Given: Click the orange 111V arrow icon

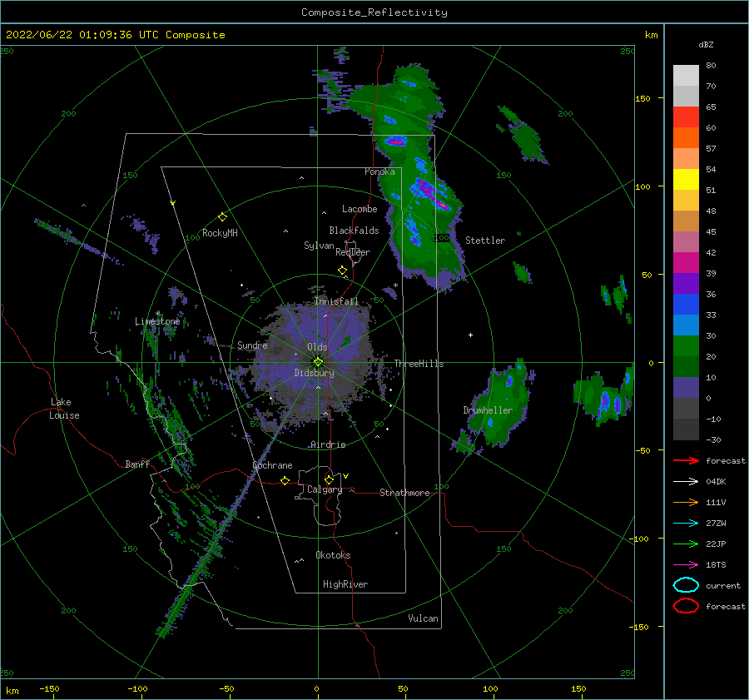Looking at the screenshot, I should coord(686,502).
